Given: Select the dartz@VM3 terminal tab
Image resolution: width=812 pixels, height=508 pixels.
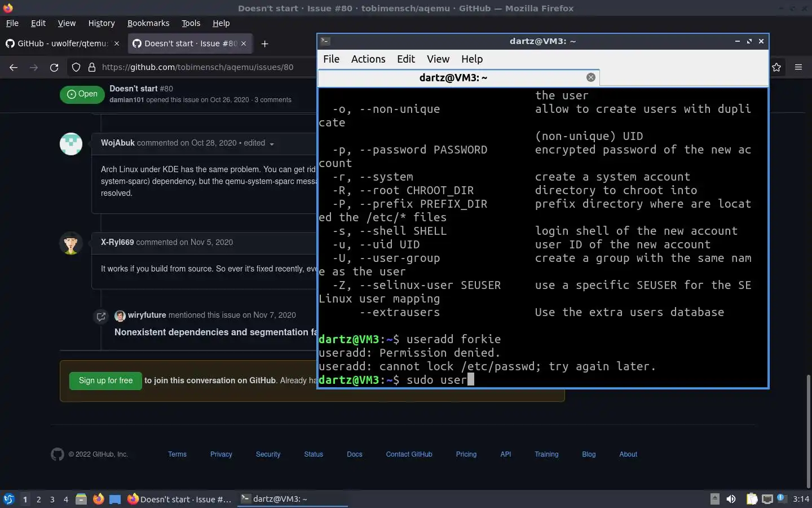Looking at the screenshot, I should [x=458, y=77].
